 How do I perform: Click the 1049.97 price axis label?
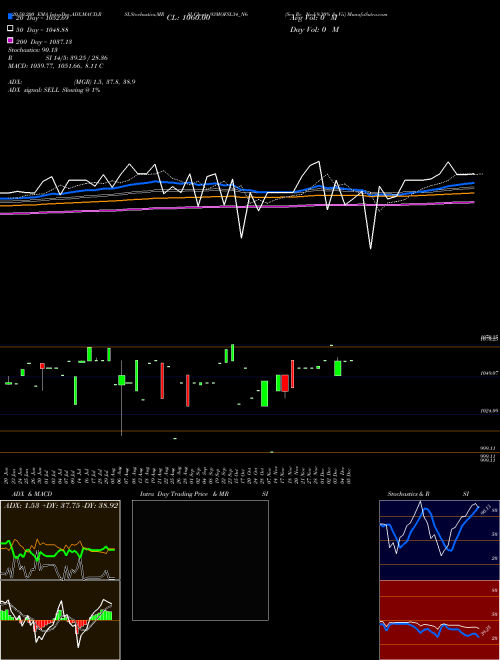(490, 373)
